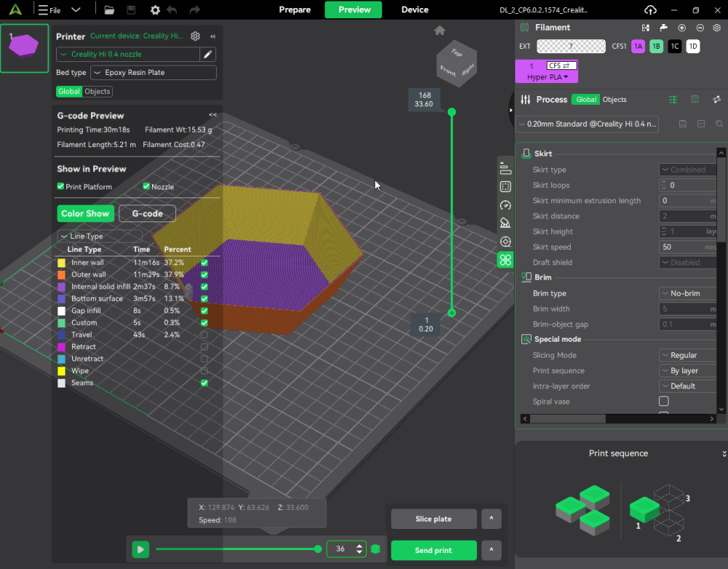Click the stacked layers icon in the viewport side toolbar
The width and height of the screenshot is (728, 569).
pyautogui.click(x=505, y=168)
